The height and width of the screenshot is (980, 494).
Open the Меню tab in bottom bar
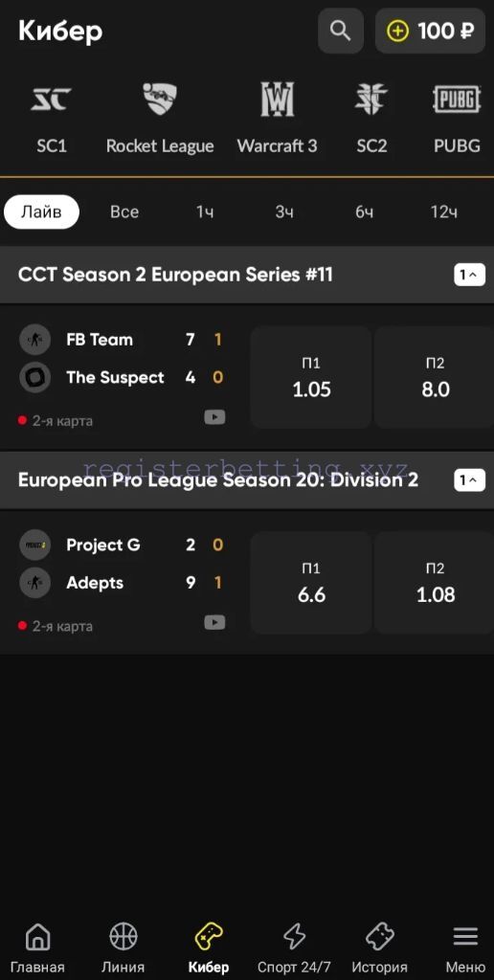click(466, 947)
